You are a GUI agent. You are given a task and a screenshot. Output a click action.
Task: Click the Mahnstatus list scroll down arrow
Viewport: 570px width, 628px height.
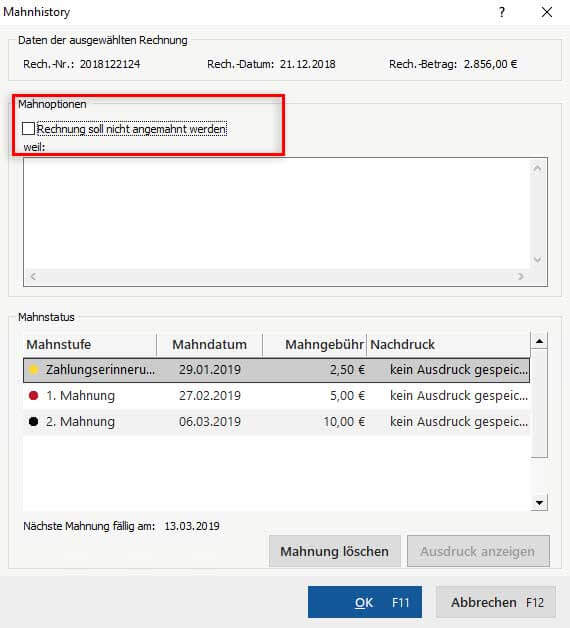pyautogui.click(x=539, y=503)
